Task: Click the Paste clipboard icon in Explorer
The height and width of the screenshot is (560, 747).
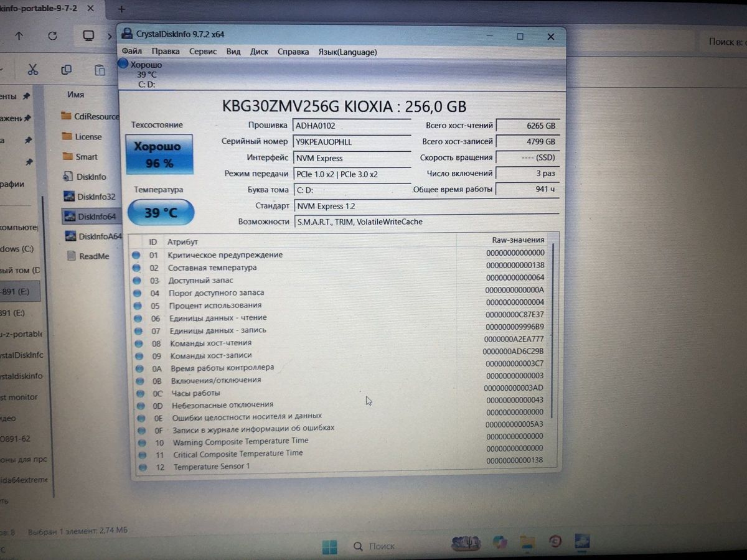Action: [99, 70]
